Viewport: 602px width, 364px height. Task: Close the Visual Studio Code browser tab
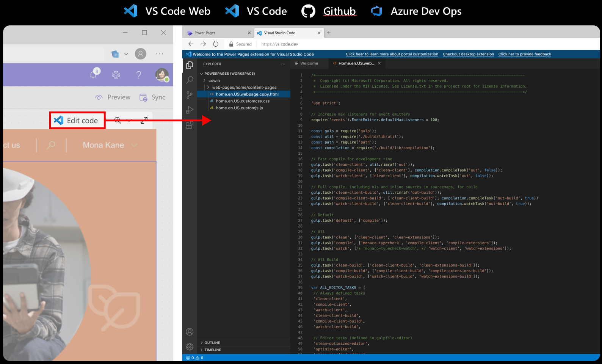319,33
